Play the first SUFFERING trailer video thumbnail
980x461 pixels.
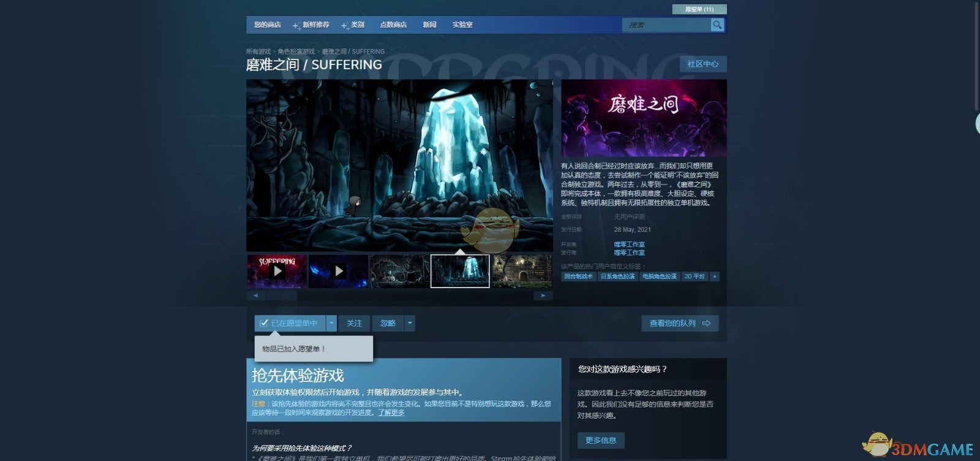(277, 271)
